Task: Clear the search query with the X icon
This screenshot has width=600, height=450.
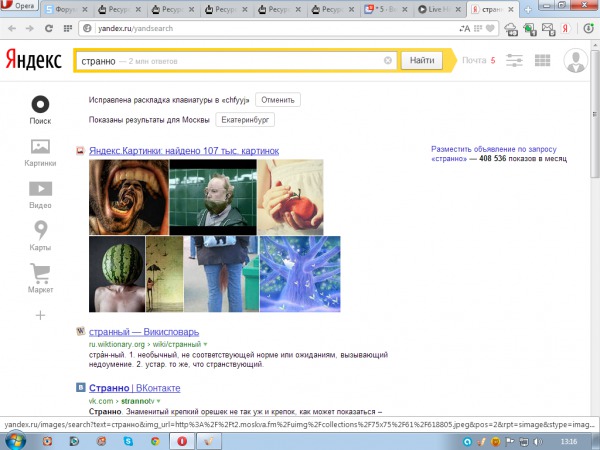Action: pos(388,60)
